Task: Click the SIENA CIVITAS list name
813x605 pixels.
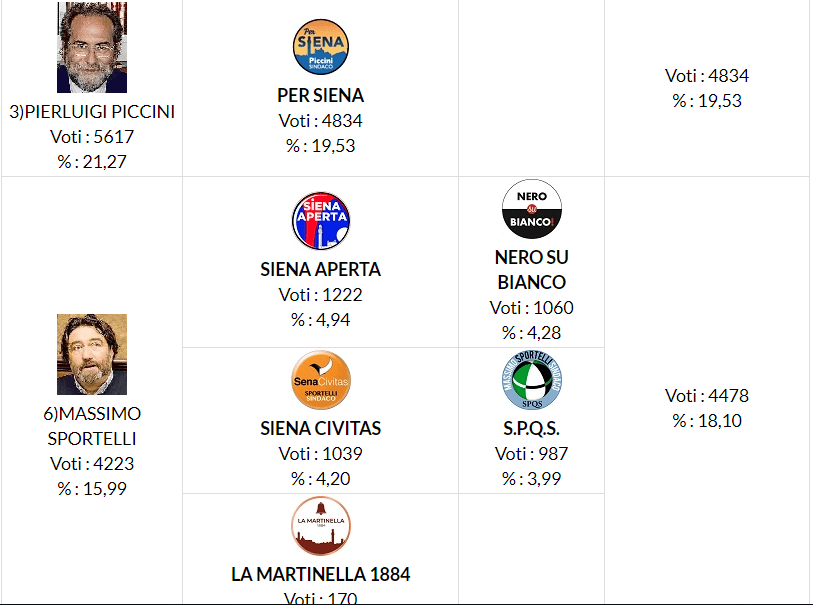Action: coord(320,429)
